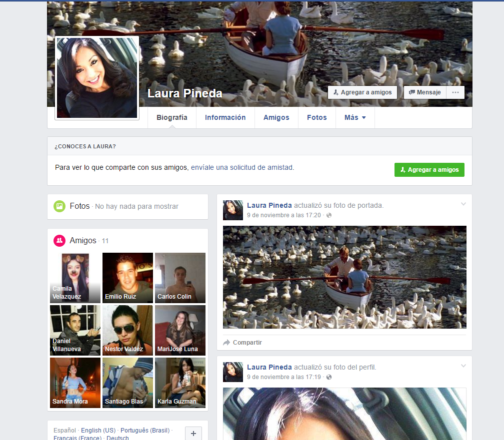Click the three-dots more options button
Viewport: 504px width, 440px height.
[x=455, y=92]
